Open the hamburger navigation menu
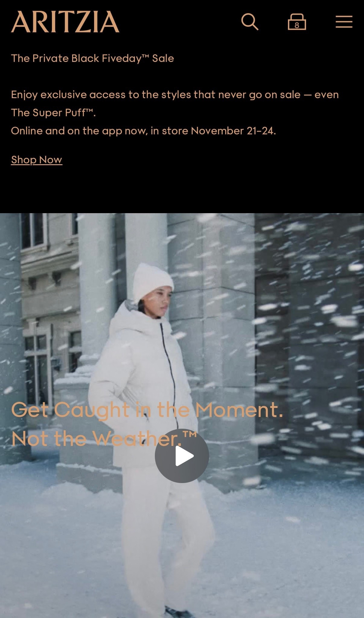364x618 pixels. (344, 22)
